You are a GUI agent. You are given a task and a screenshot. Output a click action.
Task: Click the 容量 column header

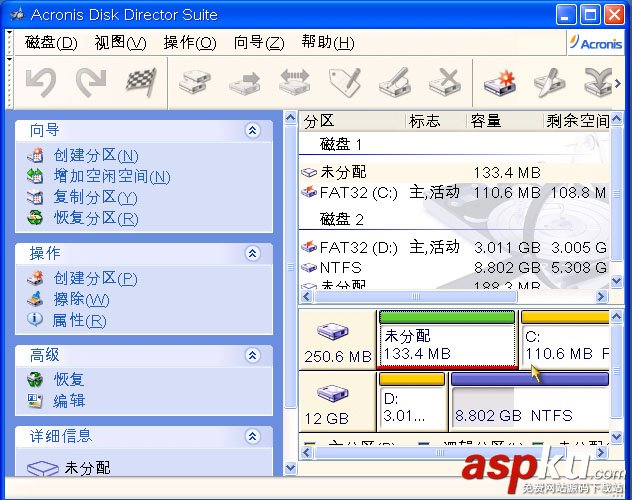point(504,121)
